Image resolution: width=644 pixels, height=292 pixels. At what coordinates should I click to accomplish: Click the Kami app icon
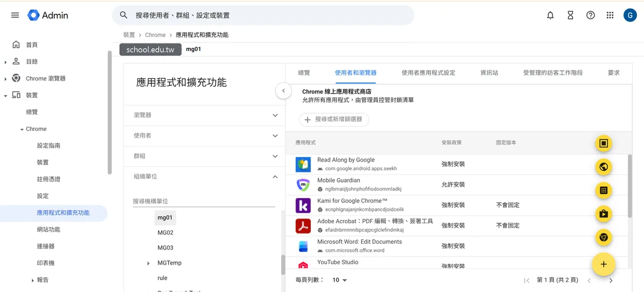coord(303,205)
